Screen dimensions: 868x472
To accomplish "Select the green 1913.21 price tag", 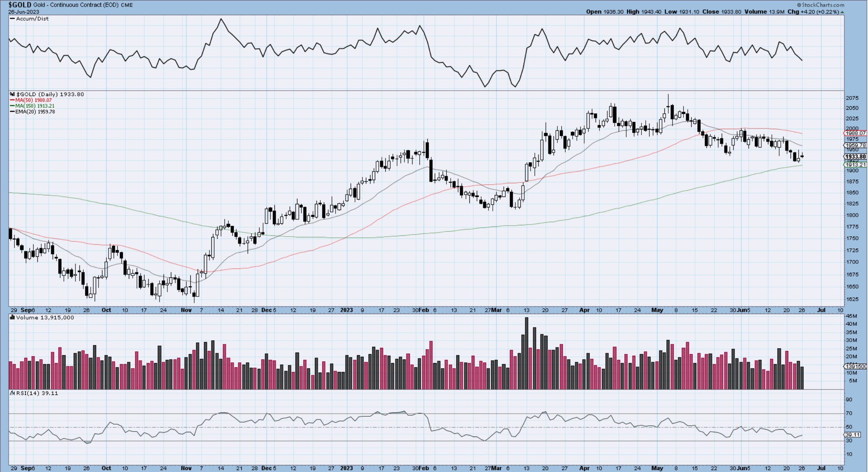I will tap(855, 165).
